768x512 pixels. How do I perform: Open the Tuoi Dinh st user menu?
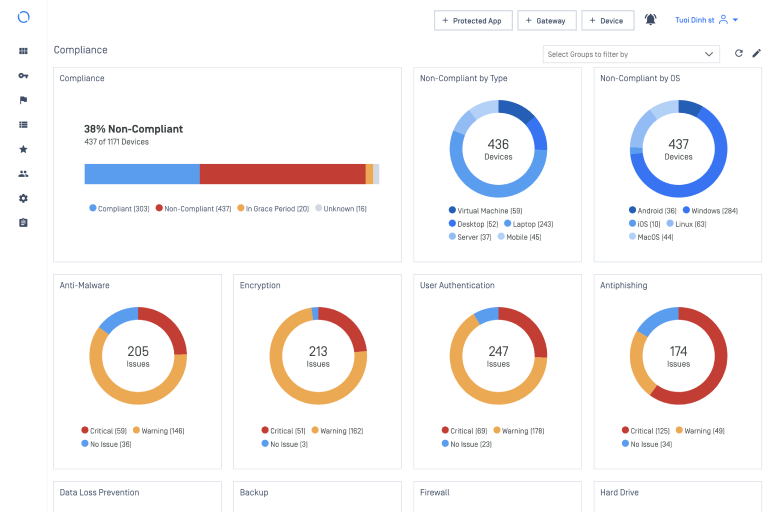[707, 20]
